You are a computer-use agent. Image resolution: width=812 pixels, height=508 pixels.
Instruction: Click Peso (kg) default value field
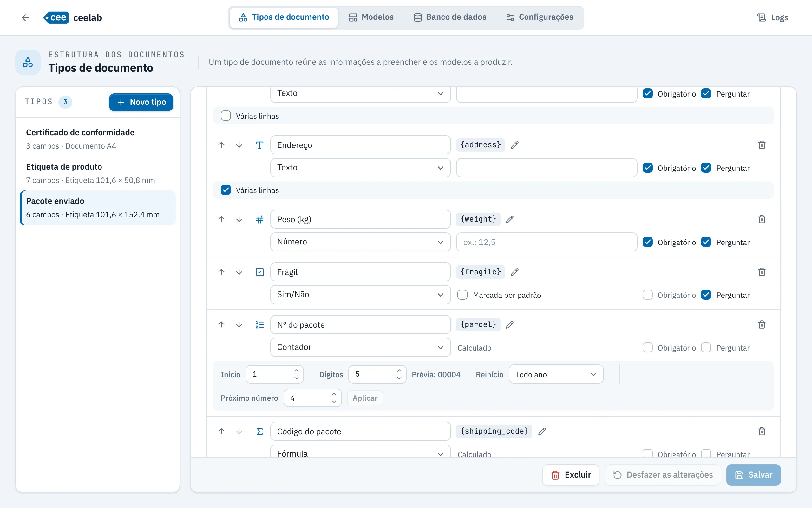(x=546, y=242)
